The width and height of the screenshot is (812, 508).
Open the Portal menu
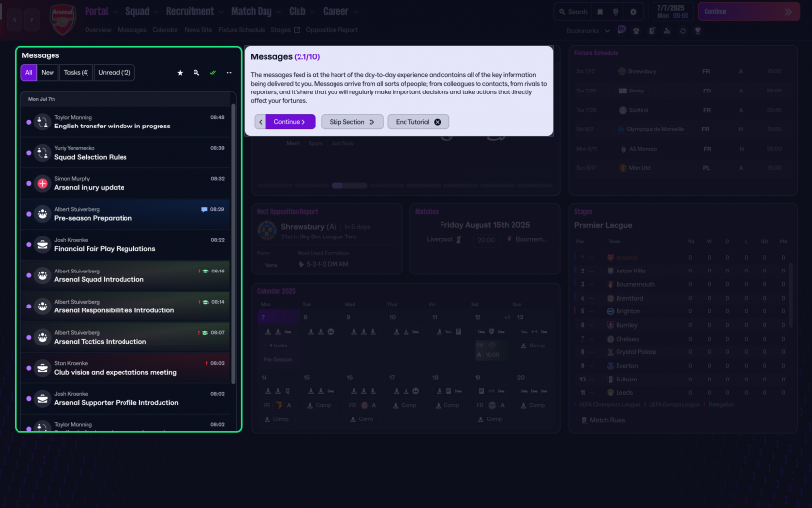click(101, 12)
